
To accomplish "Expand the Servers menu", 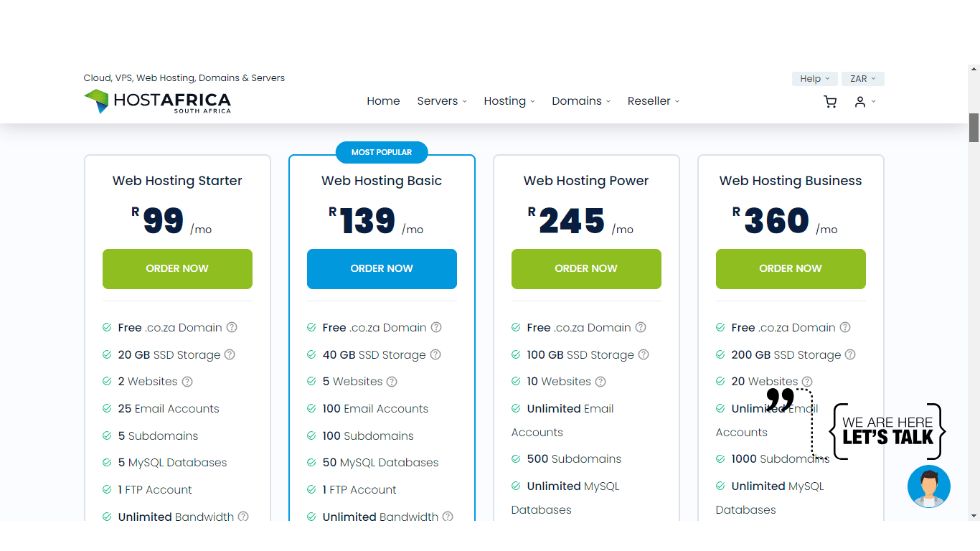I will 442,101.
